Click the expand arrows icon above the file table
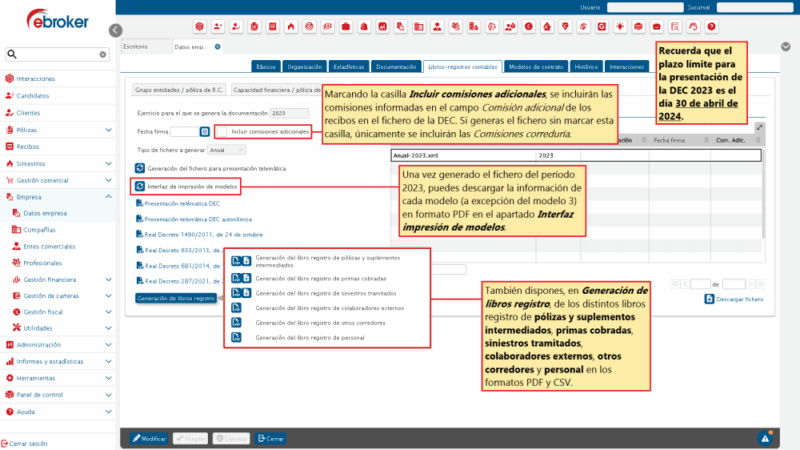The image size is (800, 450). 759,128
